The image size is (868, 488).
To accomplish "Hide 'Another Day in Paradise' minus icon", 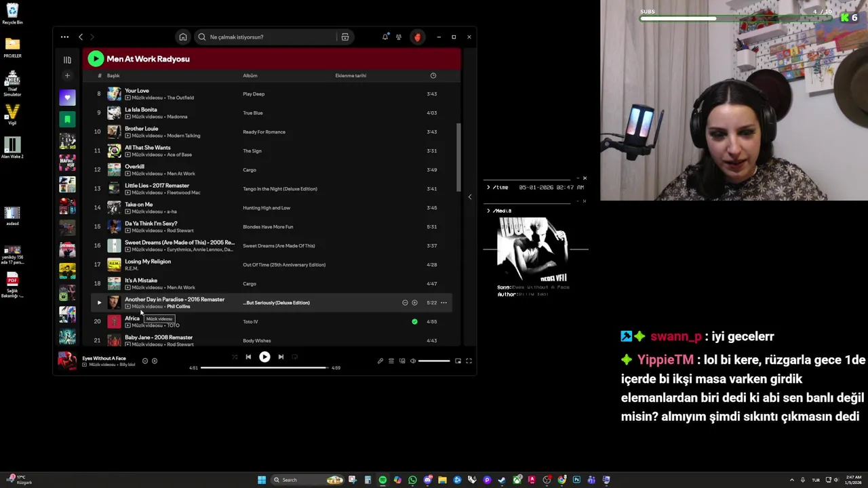I will tap(405, 303).
